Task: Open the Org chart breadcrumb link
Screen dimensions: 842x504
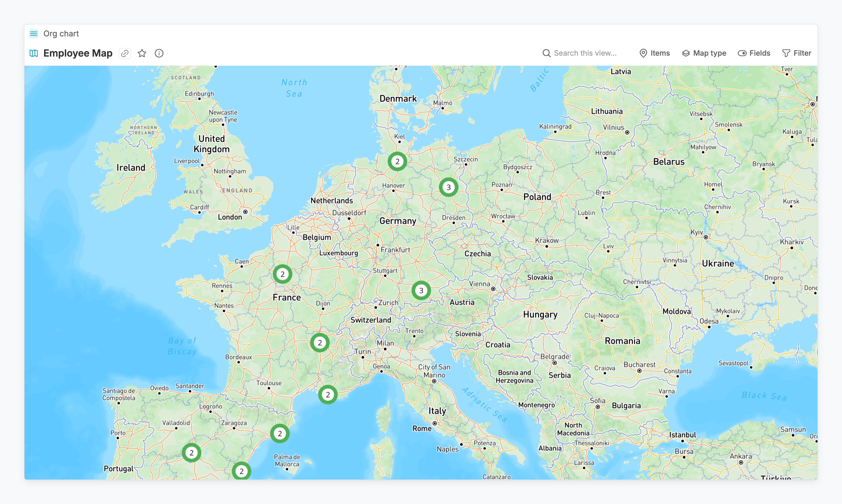Action: (x=61, y=33)
